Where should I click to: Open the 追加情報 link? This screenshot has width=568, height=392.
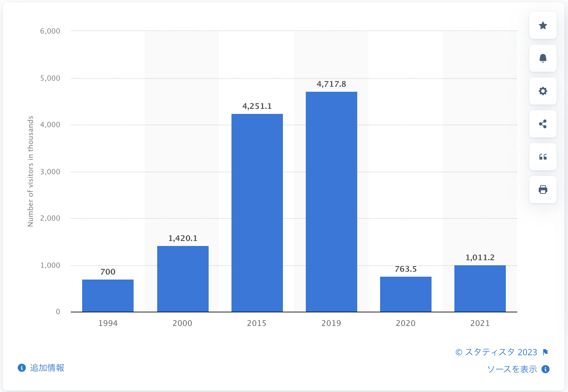coord(47,368)
